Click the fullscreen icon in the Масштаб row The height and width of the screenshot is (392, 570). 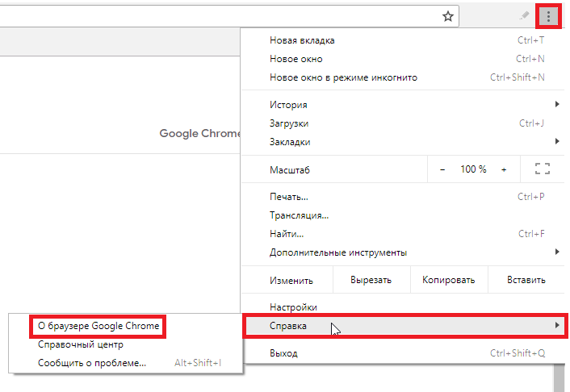tap(543, 169)
